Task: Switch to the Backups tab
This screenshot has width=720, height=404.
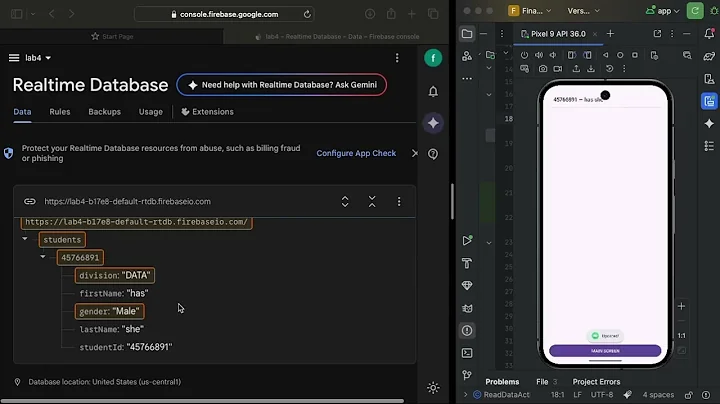Action: 104,112
